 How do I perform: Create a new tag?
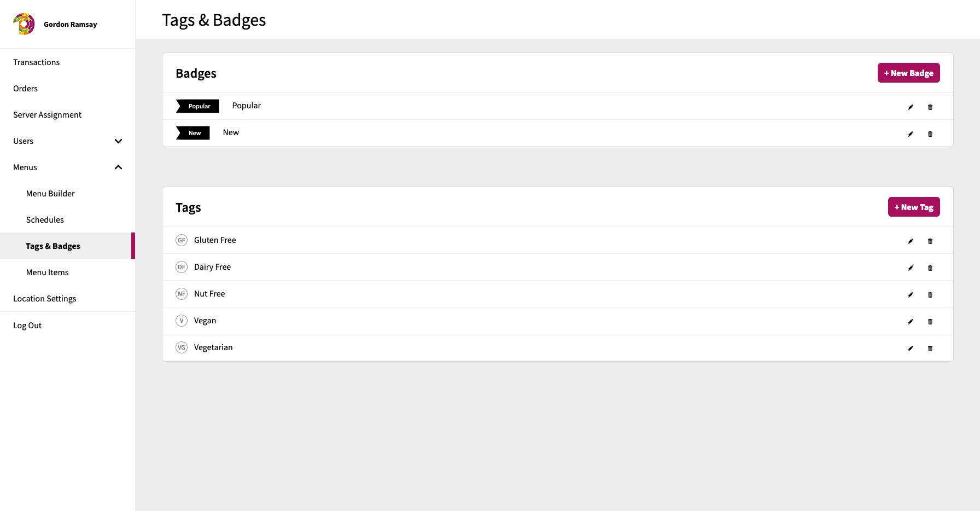coord(914,207)
